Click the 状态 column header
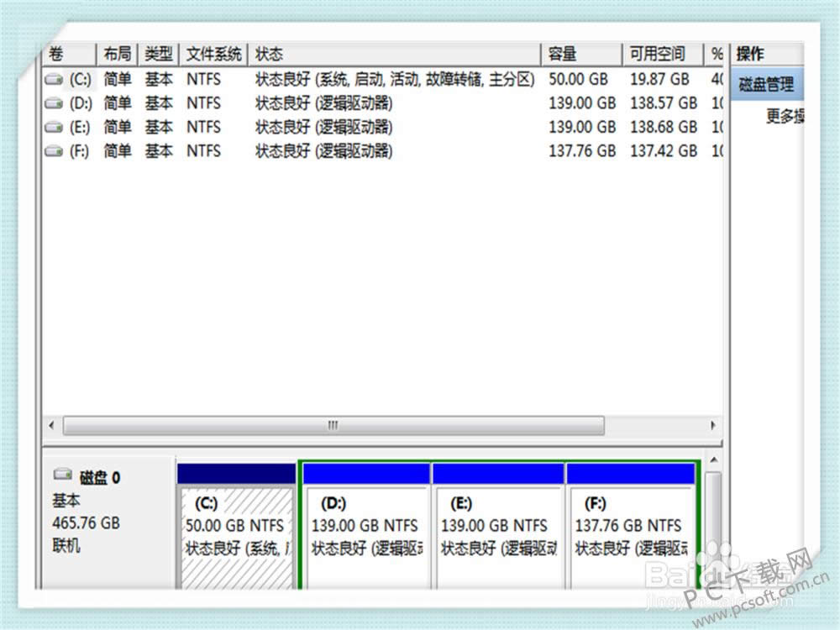Image resolution: width=840 pixels, height=630 pixels. click(x=395, y=55)
